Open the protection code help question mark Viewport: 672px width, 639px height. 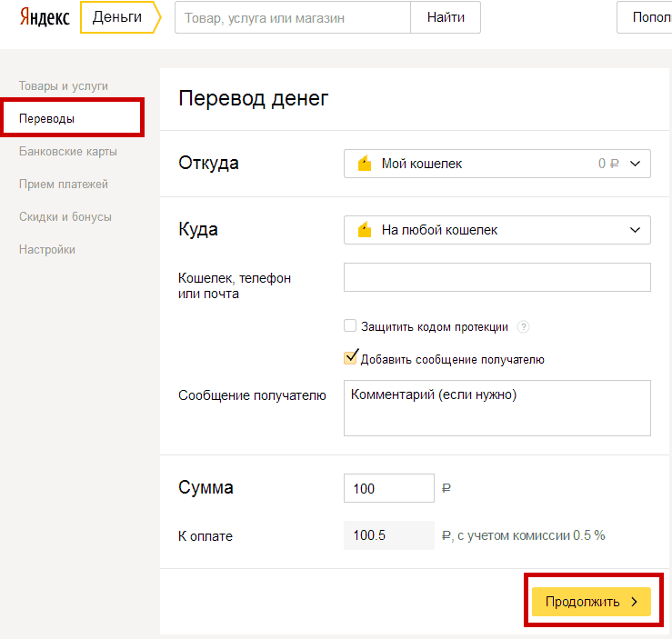click(523, 327)
